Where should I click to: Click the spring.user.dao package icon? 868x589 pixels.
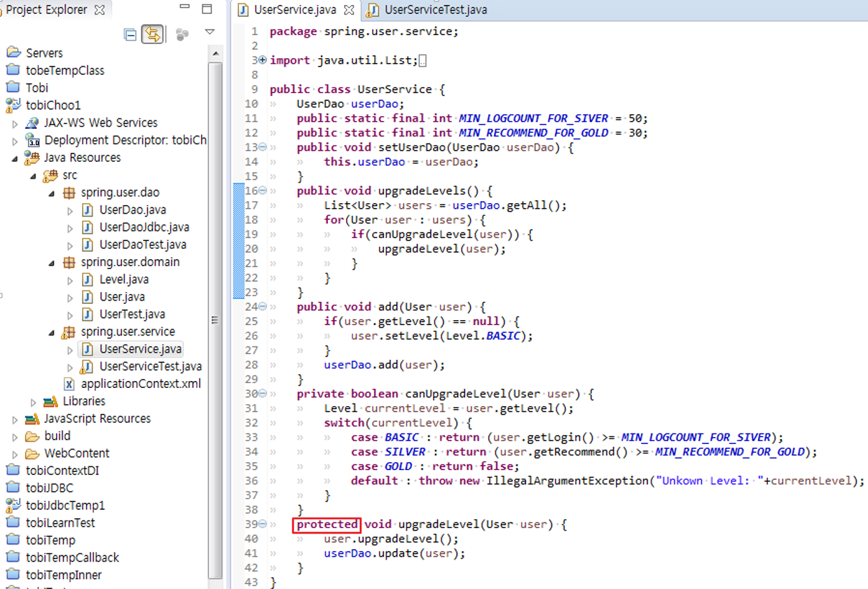coord(69,193)
